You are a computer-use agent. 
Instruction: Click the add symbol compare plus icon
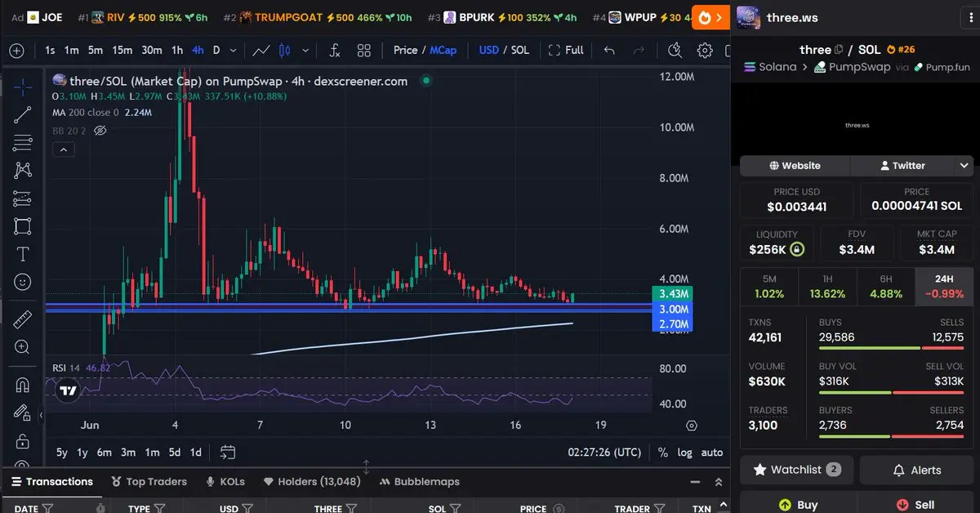tap(16, 51)
